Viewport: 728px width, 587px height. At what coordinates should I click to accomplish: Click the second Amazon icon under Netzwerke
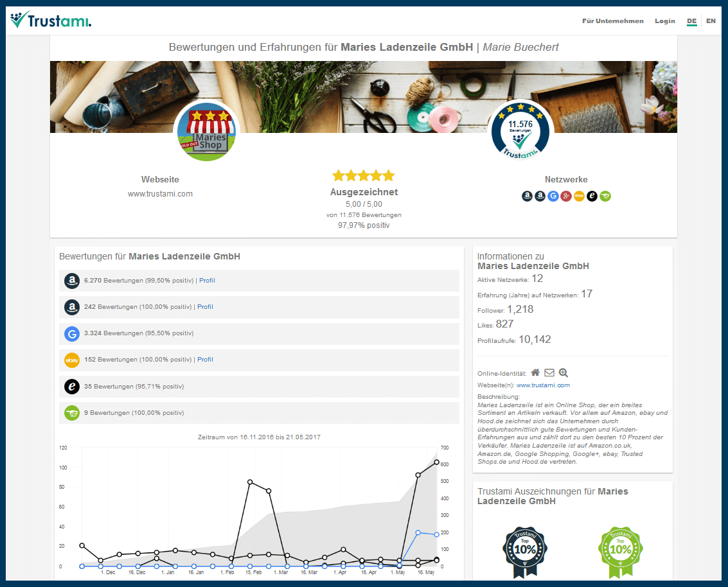[540, 197]
